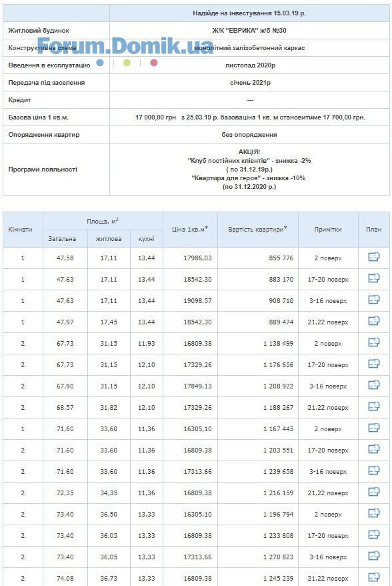Open floor plan for 1 208 922 apartment
The height and width of the screenshot is (586, 392).
tap(374, 384)
